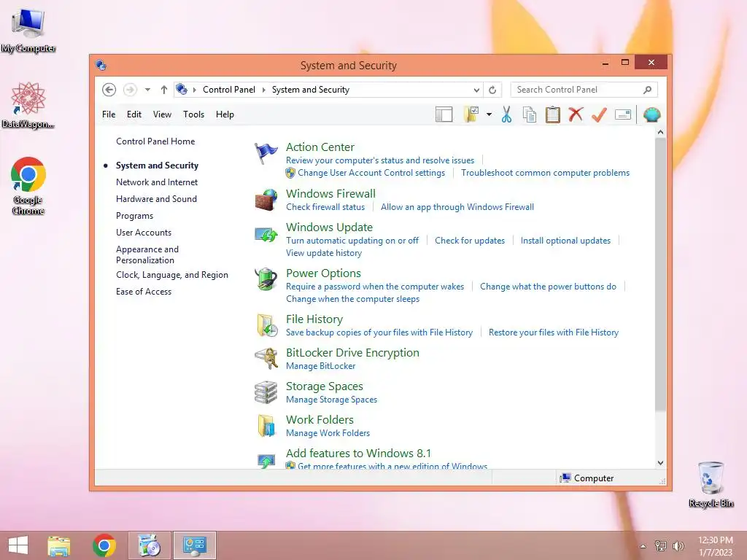
Task: Click Check for updates link
Action: [x=470, y=241]
